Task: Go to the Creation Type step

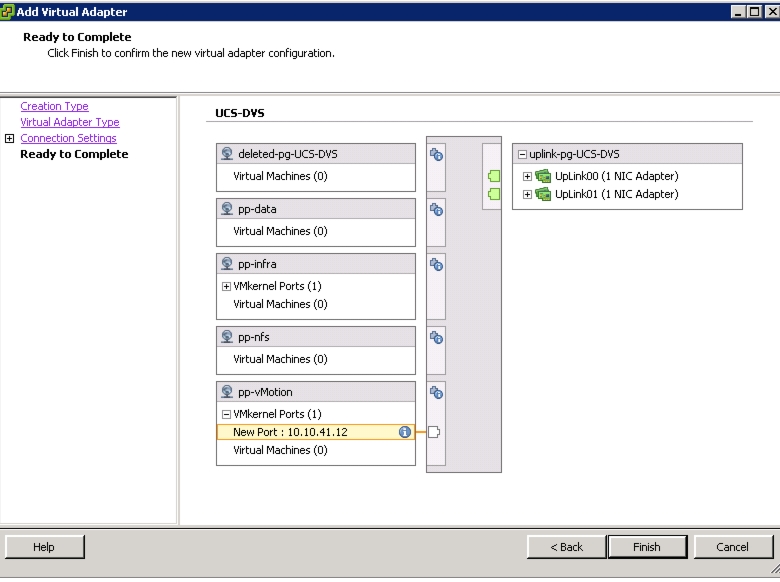Action: pyautogui.click(x=54, y=106)
